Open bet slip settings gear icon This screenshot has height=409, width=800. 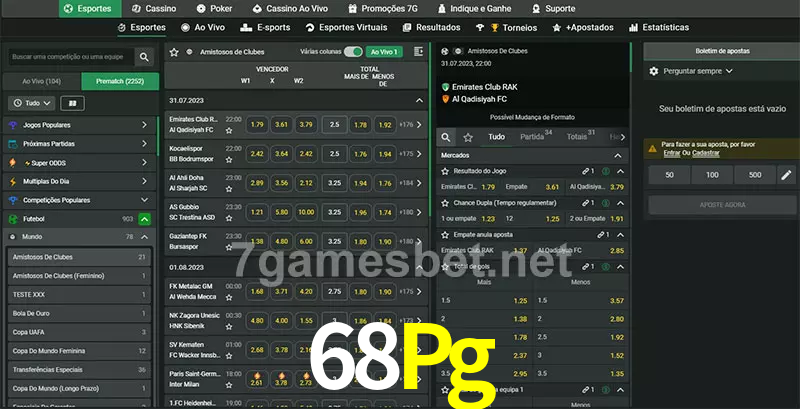[x=654, y=71]
